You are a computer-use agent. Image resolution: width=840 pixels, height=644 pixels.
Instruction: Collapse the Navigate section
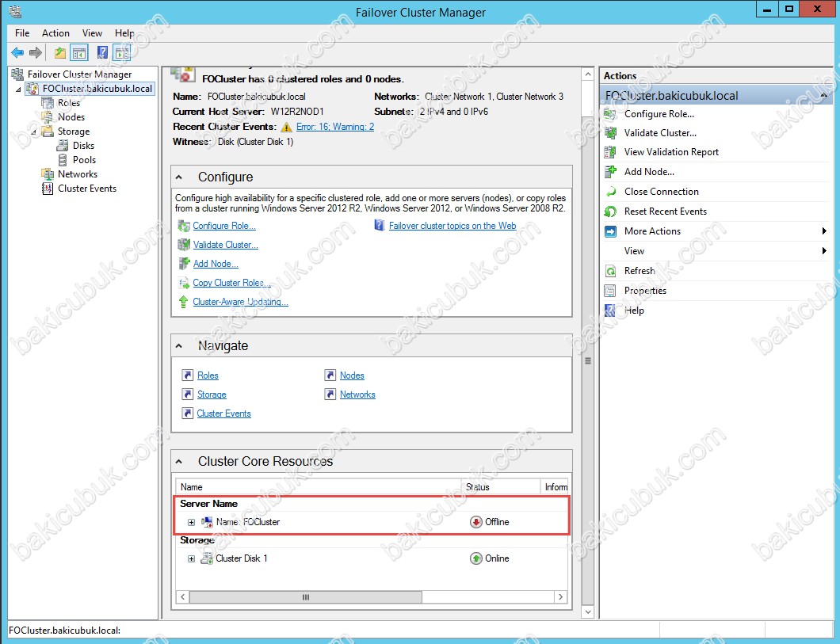point(179,346)
